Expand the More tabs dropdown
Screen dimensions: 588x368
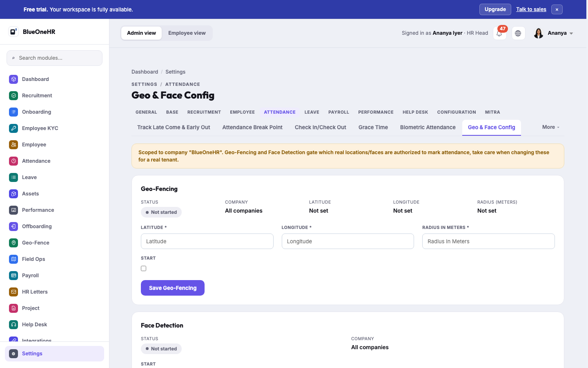[551, 127]
